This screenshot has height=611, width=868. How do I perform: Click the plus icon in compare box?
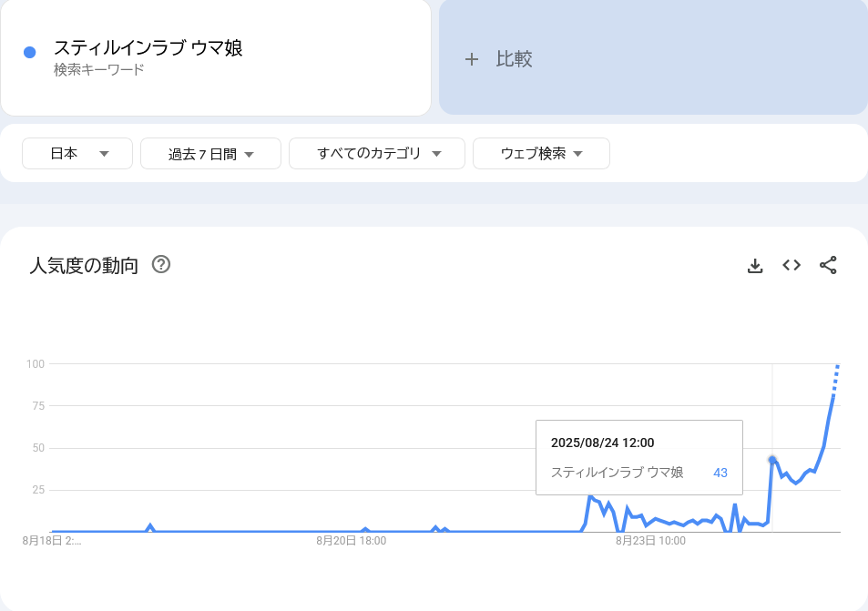[x=471, y=59]
